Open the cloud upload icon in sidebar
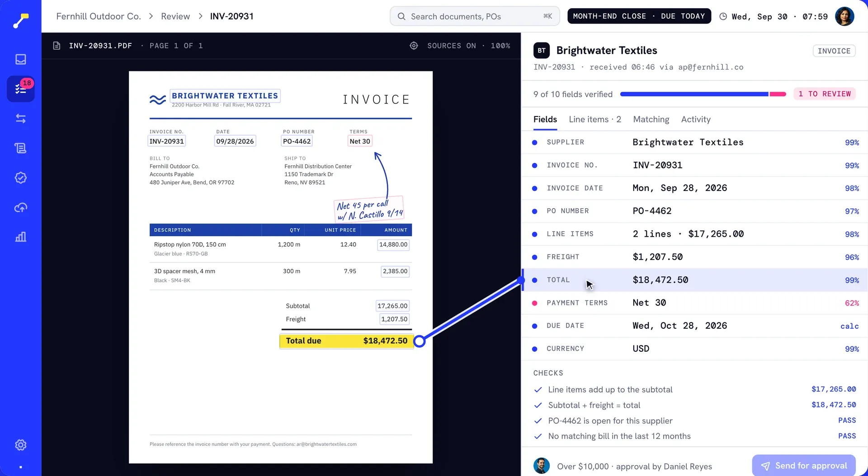This screenshot has height=476, width=868. click(x=21, y=207)
